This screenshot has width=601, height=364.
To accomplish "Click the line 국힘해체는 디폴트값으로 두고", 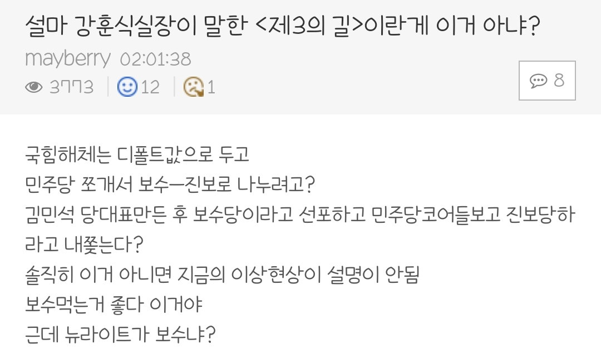I will tap(137, 154).
